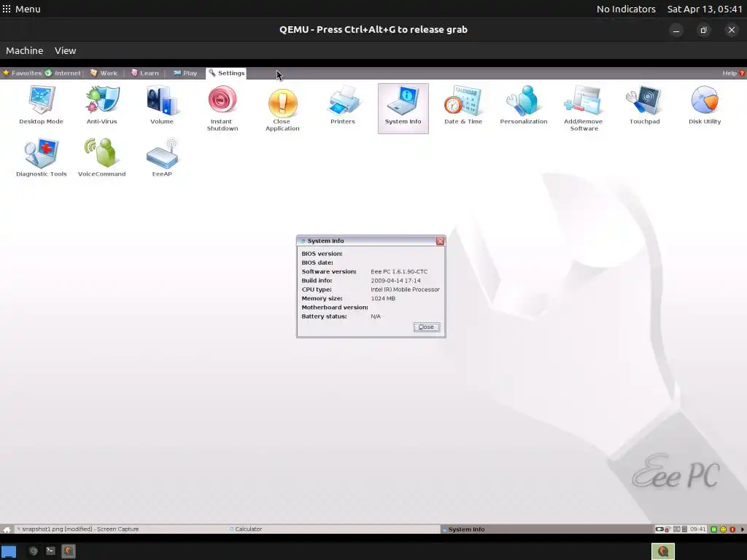Click the Battery status value N/A
747x560 pixels.
pos(376,316)
